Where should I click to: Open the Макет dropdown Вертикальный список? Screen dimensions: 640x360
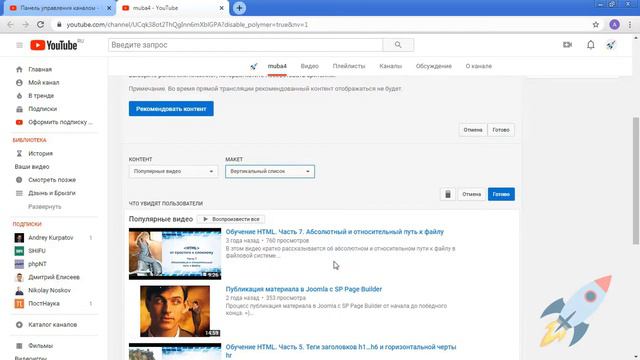(270, 171)
